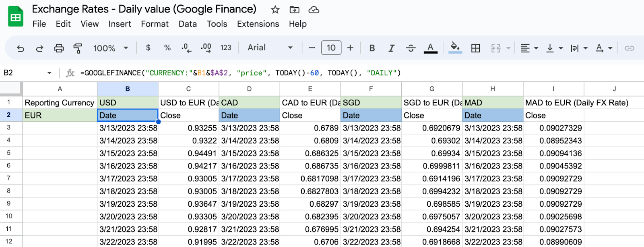The width and height of the screenshot is (644, 247).
Task: Click the GOOGLEFINANCE formula in the formula bar
Action: click(x=241, y=73)
